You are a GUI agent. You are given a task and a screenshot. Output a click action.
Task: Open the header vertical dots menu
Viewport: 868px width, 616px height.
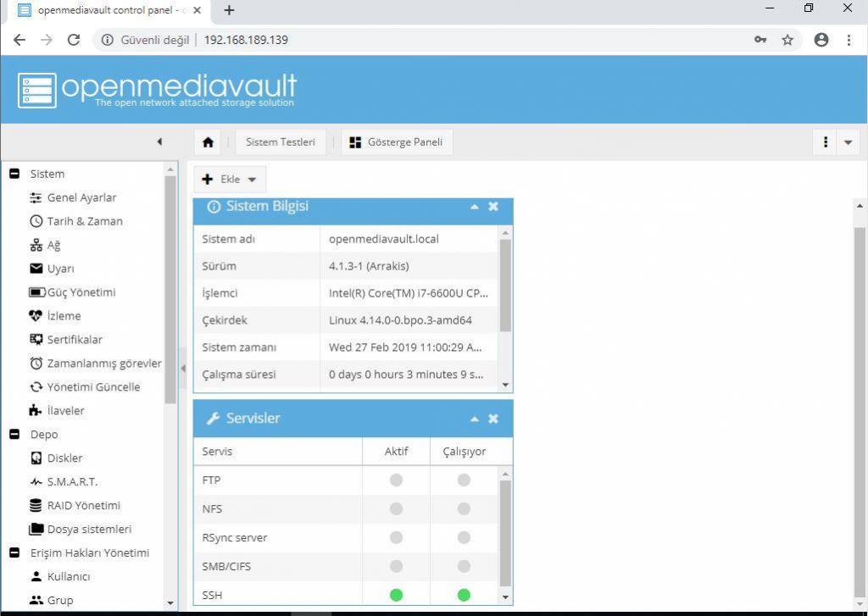click(x=826, y=142)
